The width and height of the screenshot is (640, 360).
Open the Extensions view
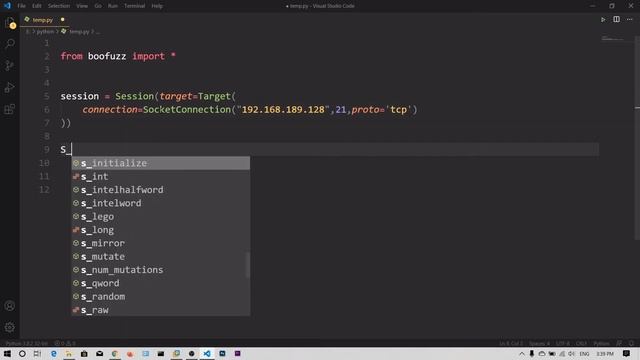pyautogui.click(x=10, y=109)
